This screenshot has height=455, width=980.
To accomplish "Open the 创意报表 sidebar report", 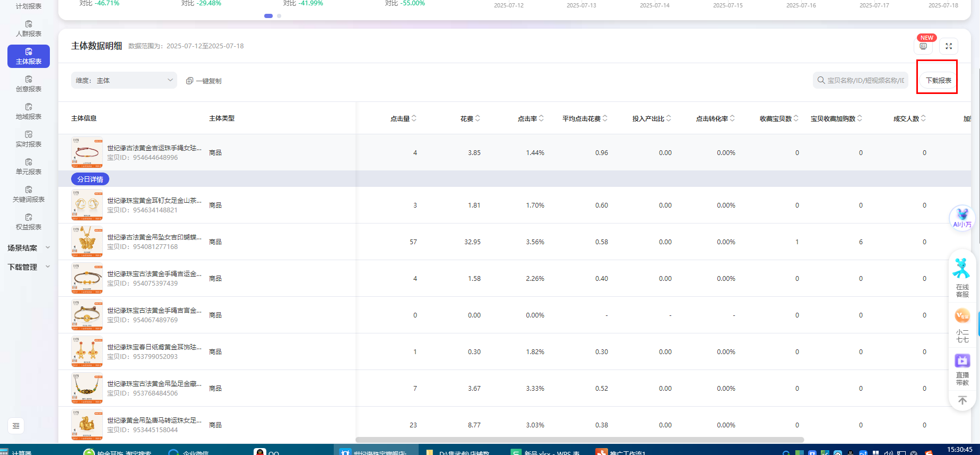I will coord(29,84).
